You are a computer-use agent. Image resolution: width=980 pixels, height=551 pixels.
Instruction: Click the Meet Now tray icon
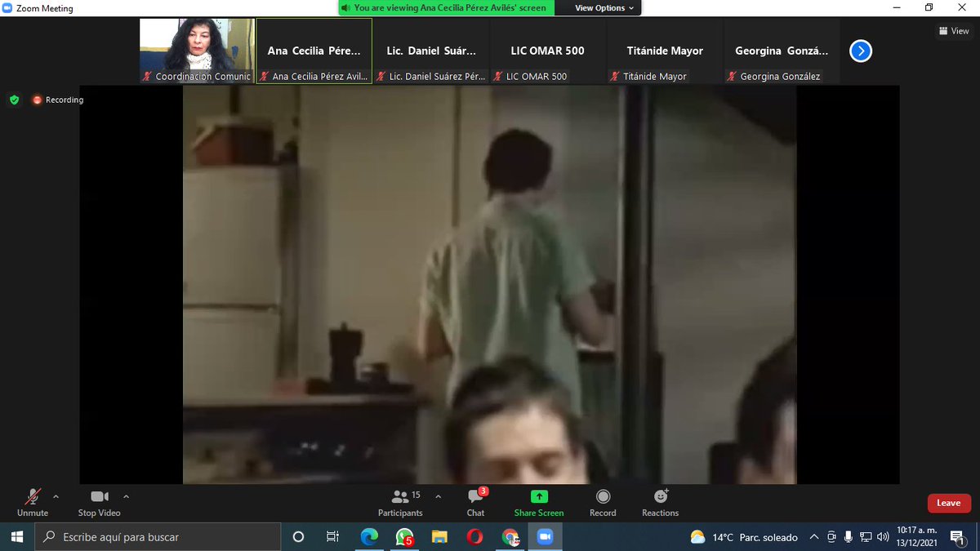tap(831, 537)
